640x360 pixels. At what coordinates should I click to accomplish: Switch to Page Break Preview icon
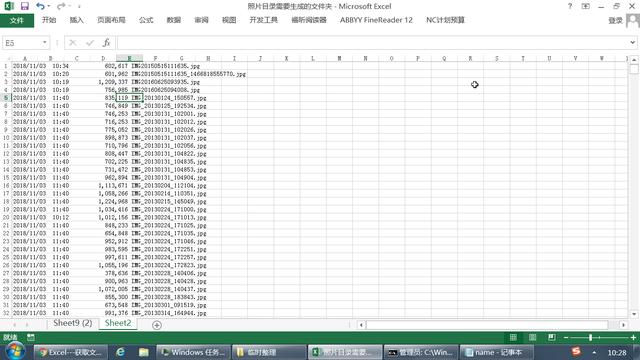(551, 337)
